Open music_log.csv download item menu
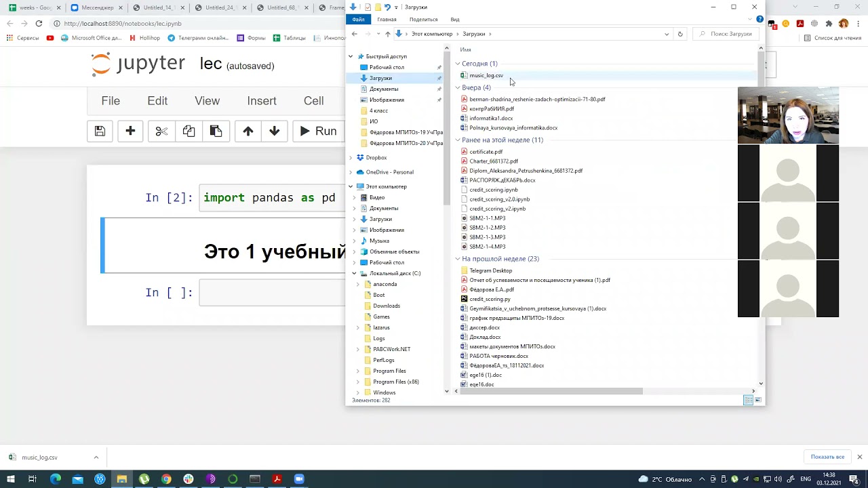 96,457
